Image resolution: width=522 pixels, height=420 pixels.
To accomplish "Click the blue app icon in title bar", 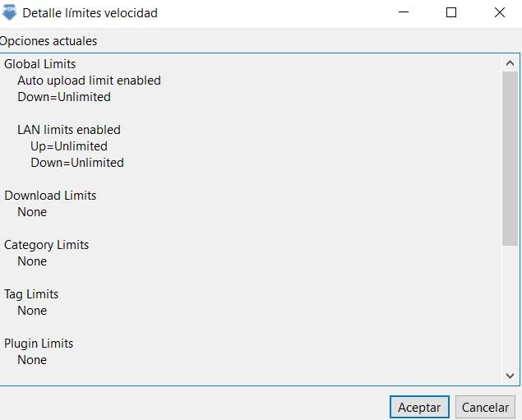I will click(x=10, y=12).
